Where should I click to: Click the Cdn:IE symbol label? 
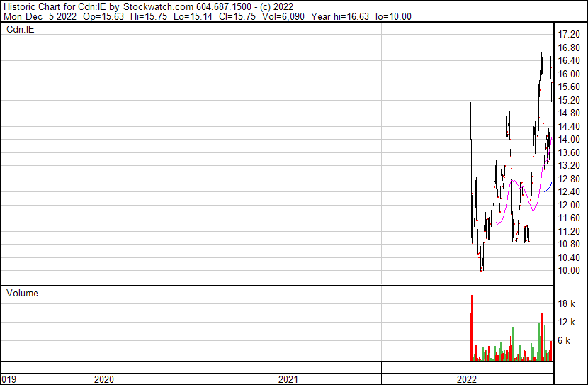(21, 29)
